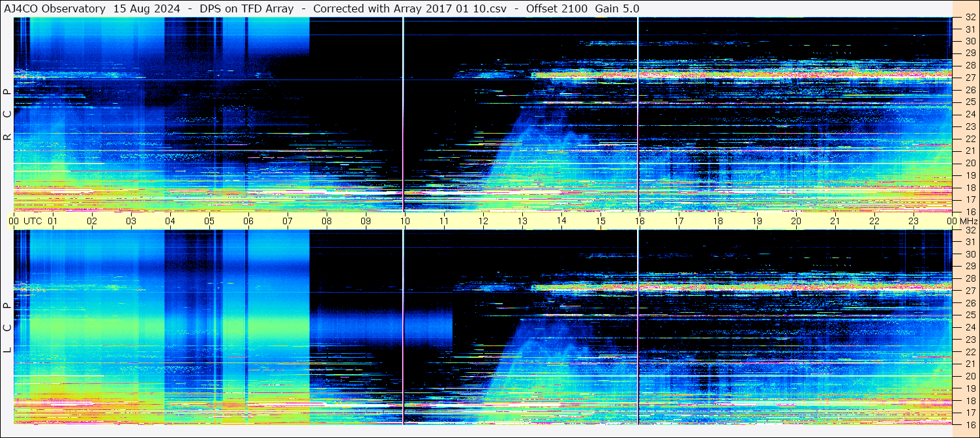Click the 28 MHz label on the RCP frequency scale
This screenshot has height=438, width=980.
click(x=970, y=66)
